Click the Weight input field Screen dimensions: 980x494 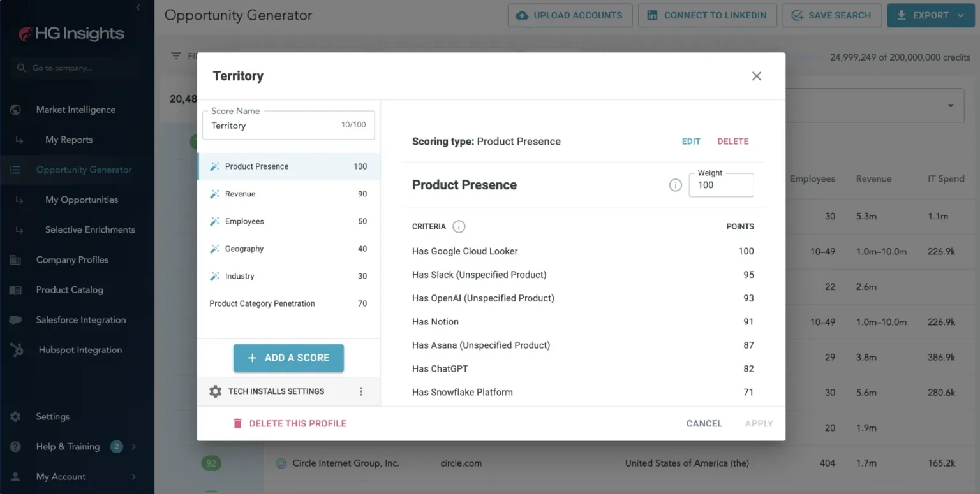coord(721,185)
